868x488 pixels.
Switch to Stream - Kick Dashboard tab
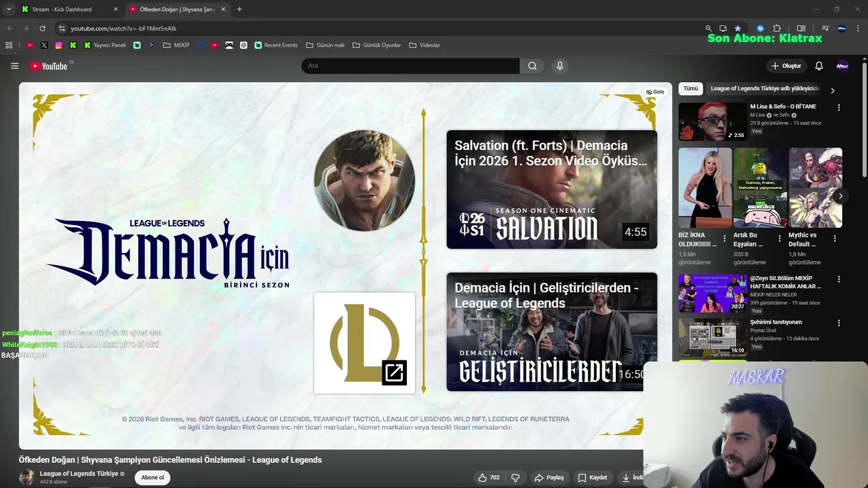[69, 9]
